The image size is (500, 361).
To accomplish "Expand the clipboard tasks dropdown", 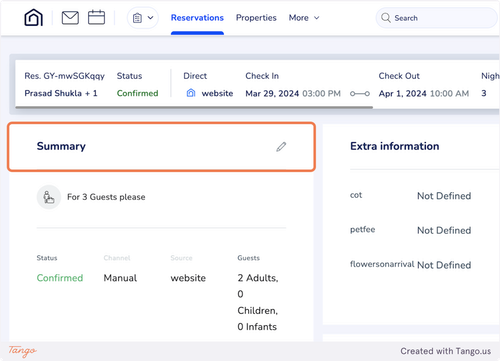I will 143,18.
